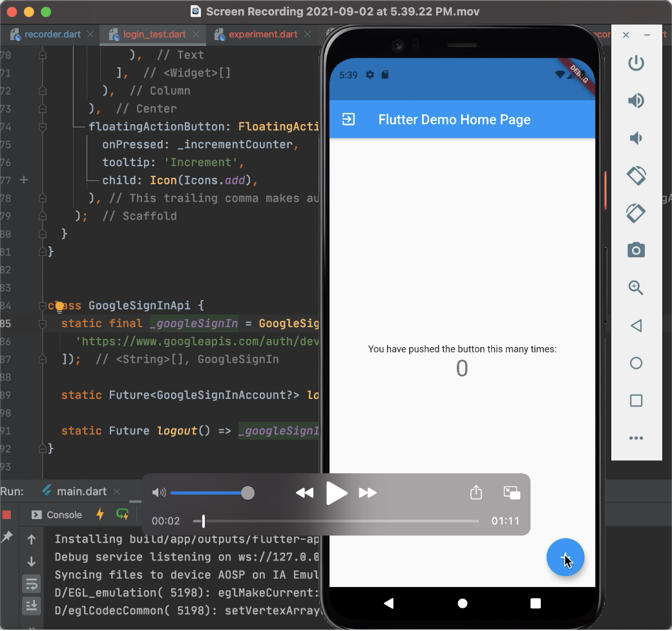Collapse the fold marker at line 74 floatingActionButton
Image resolution: width=672 pixels, height=631 pixels.
pyautogui.click(x=43, y=127)
